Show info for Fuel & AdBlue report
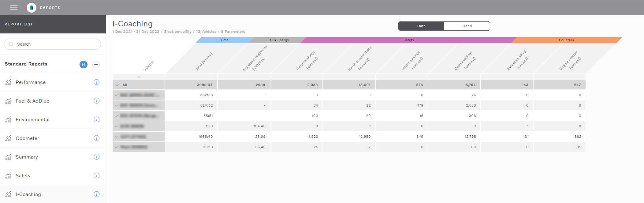The width and height of the screenshot is (644, 203). click(x=97, y=101)
